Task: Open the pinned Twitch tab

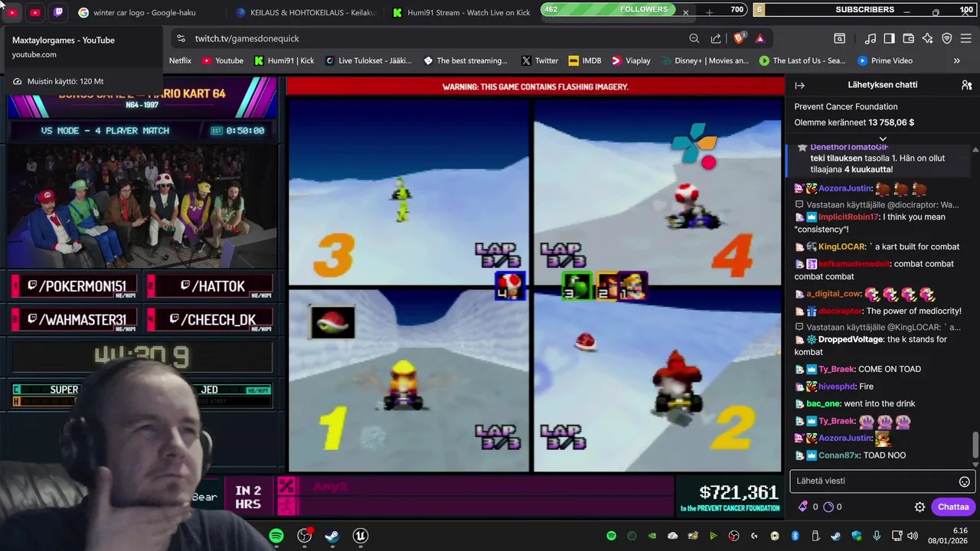Action: coord(60,12)
